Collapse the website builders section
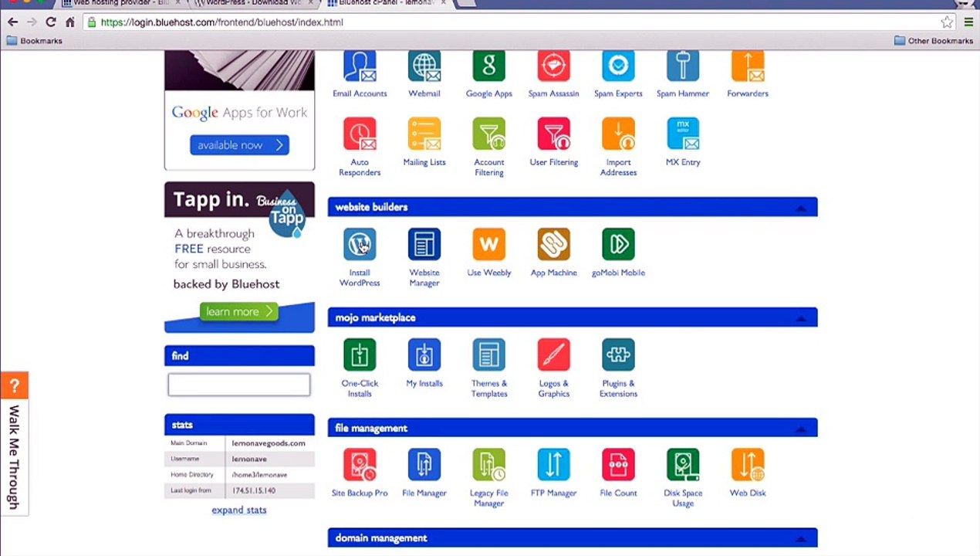Viewport: 980px width, 556px height. tap(800, 207)
